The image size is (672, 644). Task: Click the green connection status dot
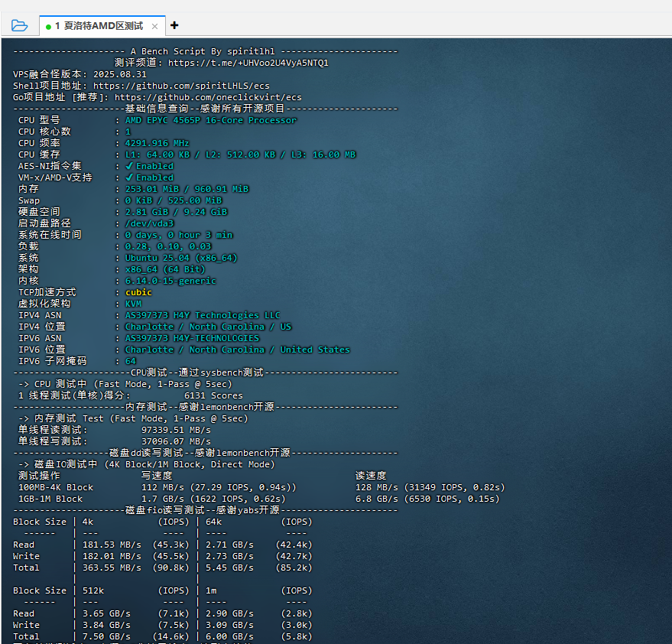(x=48, y=26)
